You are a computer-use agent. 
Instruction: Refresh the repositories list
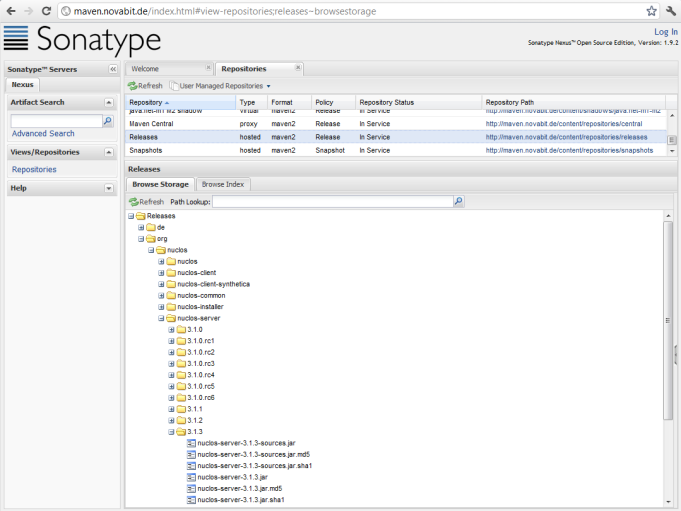point(145,86)
